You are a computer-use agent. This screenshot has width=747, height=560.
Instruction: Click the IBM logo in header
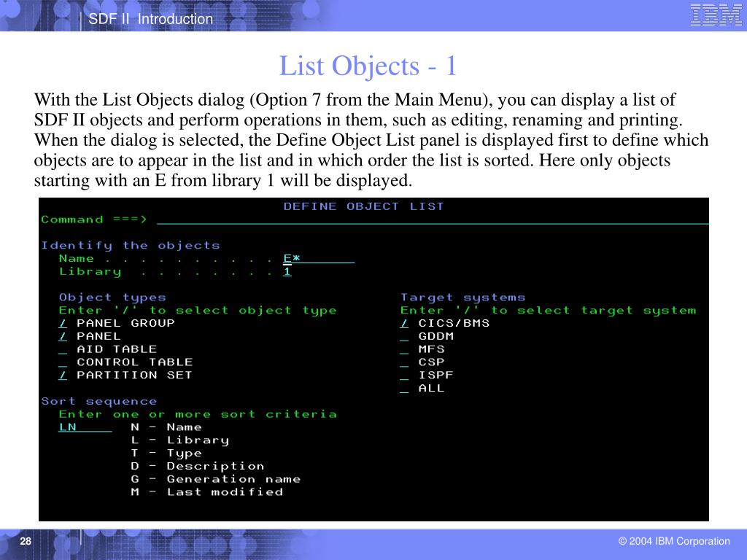pos(716,15)
